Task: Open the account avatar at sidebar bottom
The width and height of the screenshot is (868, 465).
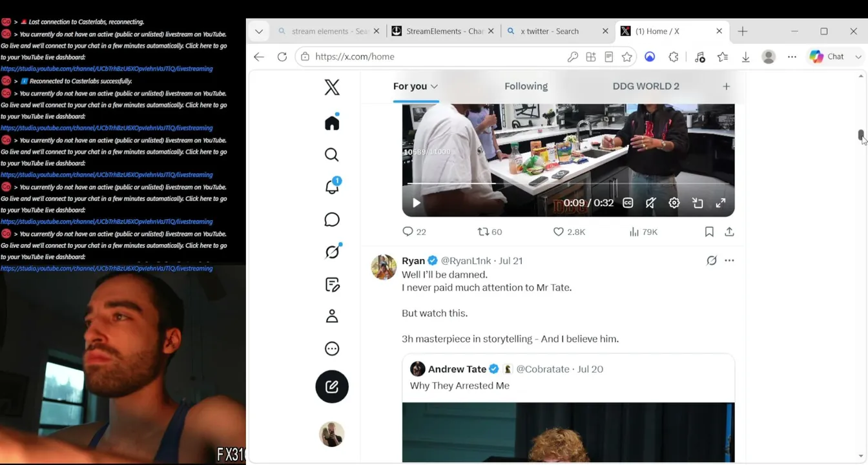Action: 332,435
